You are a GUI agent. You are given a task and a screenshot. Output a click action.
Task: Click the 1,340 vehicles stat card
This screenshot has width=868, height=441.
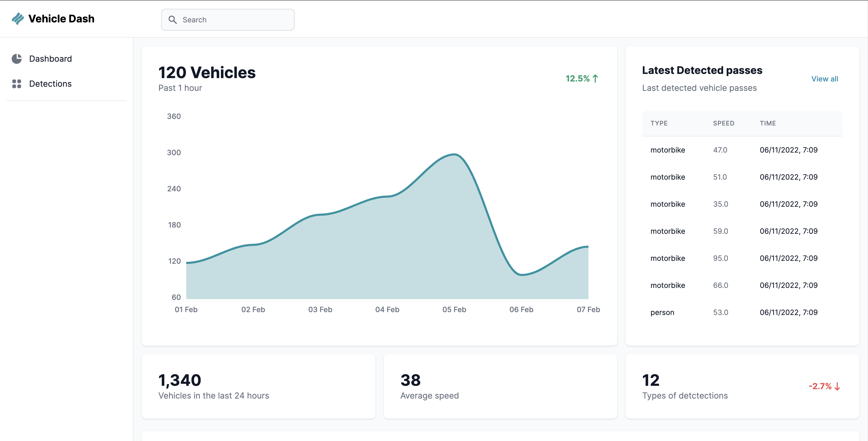click(x=258, y=386)
